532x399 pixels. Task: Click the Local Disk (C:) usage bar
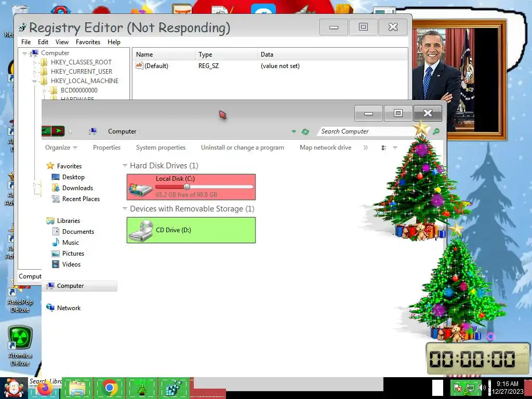(204, 187)
